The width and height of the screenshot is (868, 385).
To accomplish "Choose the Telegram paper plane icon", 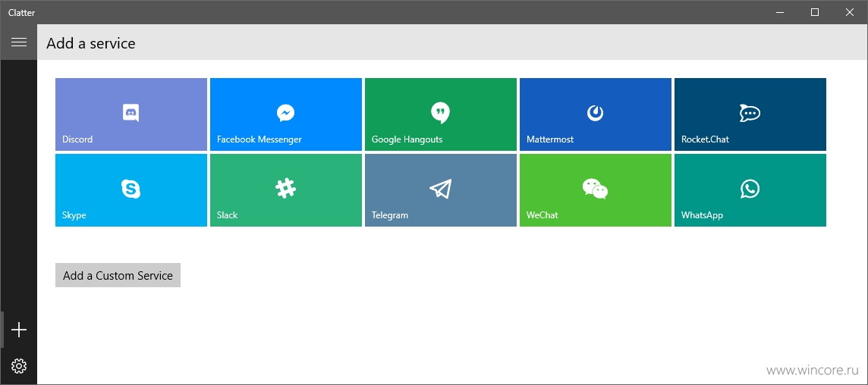I will coord(441,189).
